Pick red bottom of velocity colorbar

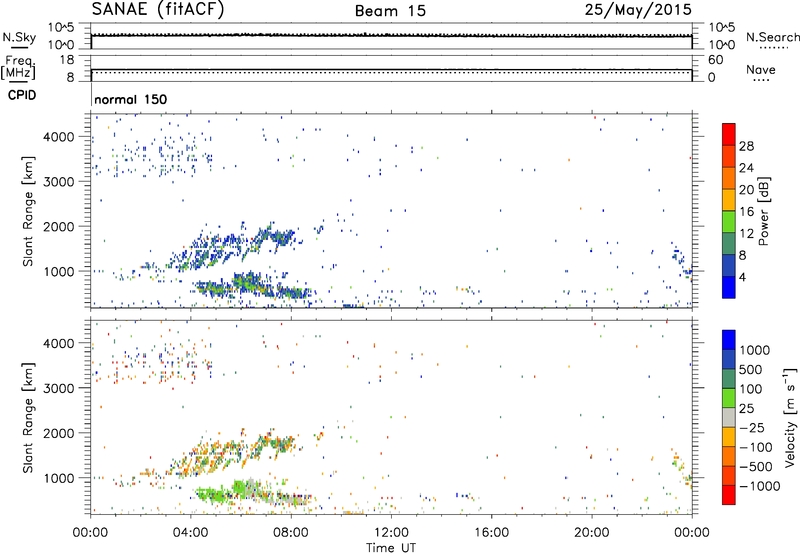(x=729, y=495)
